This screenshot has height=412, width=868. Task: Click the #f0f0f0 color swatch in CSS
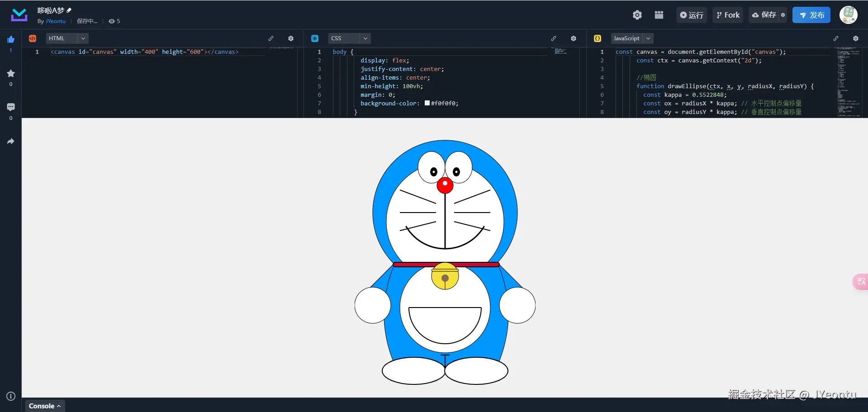[427, 103]
